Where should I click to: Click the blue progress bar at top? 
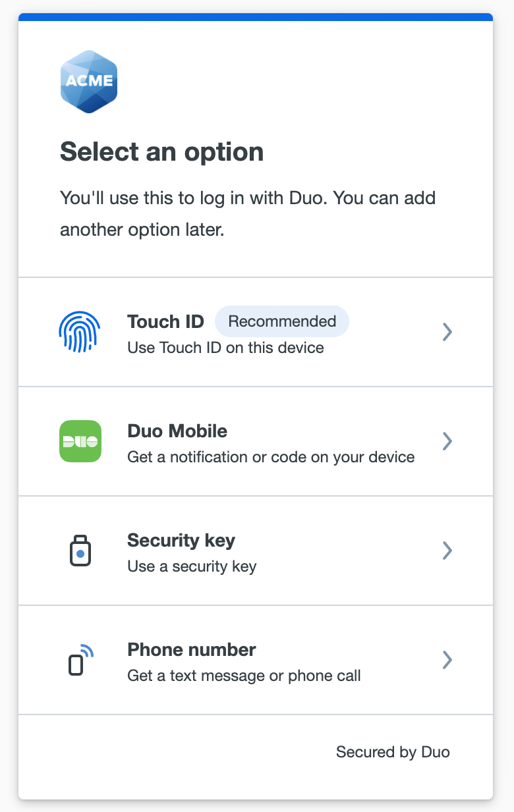(257, 18)
